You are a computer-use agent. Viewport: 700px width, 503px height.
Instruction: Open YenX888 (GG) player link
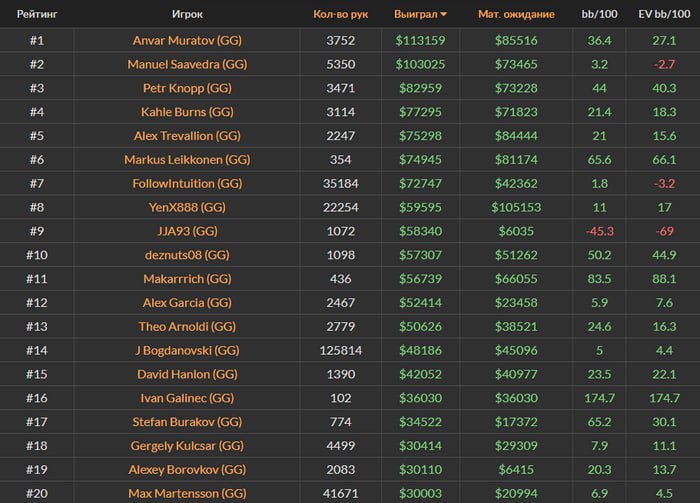coord(188,208)
